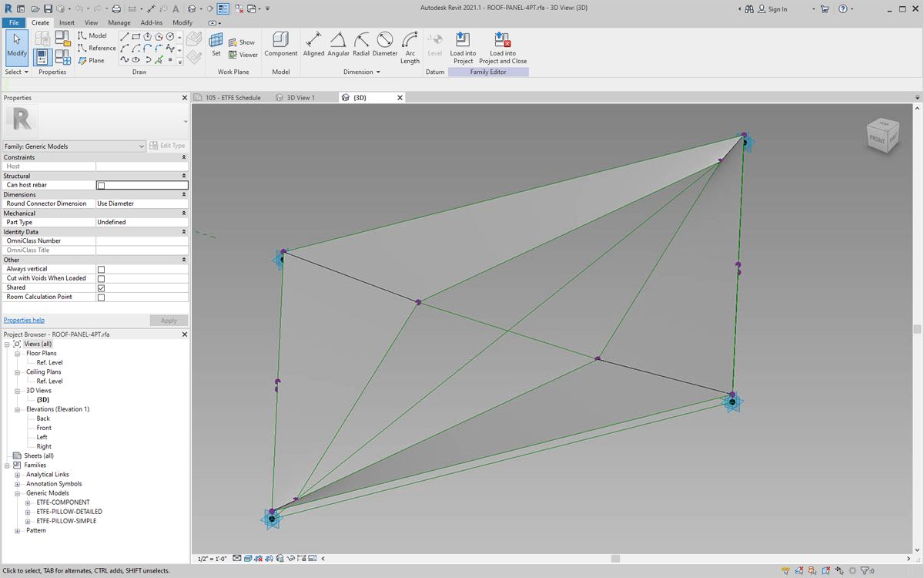Screen dimensions: 924x578
Task: Click the OmniClass Number input field
Action: point(142,240)
